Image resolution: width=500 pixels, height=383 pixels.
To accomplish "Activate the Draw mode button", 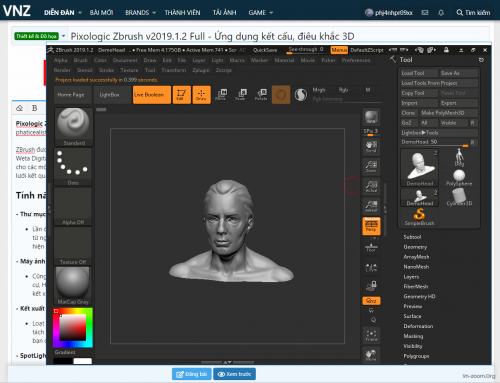I will pos(201,95).
